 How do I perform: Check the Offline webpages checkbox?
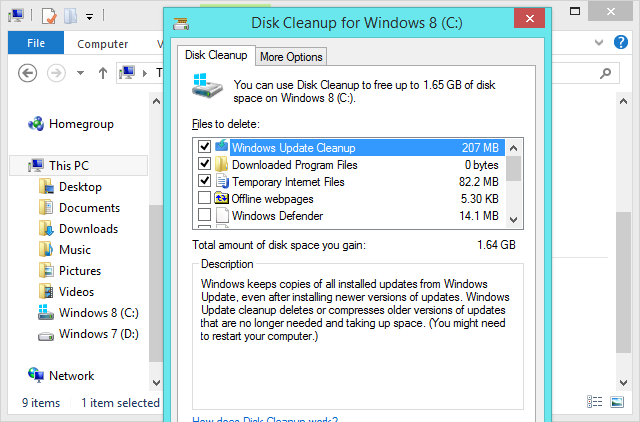pos(204,198)
